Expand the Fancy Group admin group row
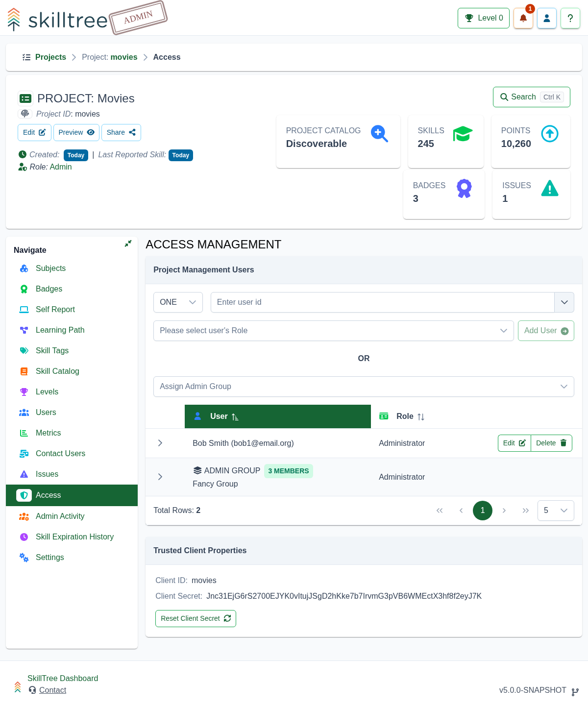This screenshot has width=588, height=708. point(160,477)
